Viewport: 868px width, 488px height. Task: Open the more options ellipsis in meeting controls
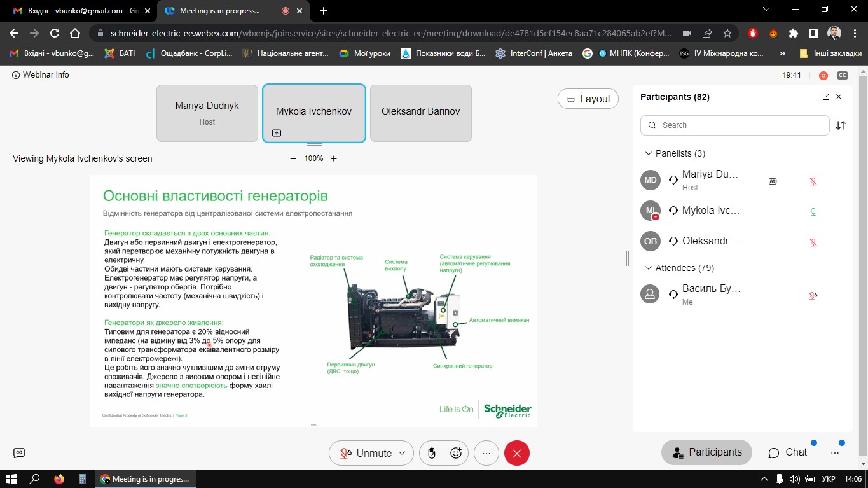tap(486, 453)
